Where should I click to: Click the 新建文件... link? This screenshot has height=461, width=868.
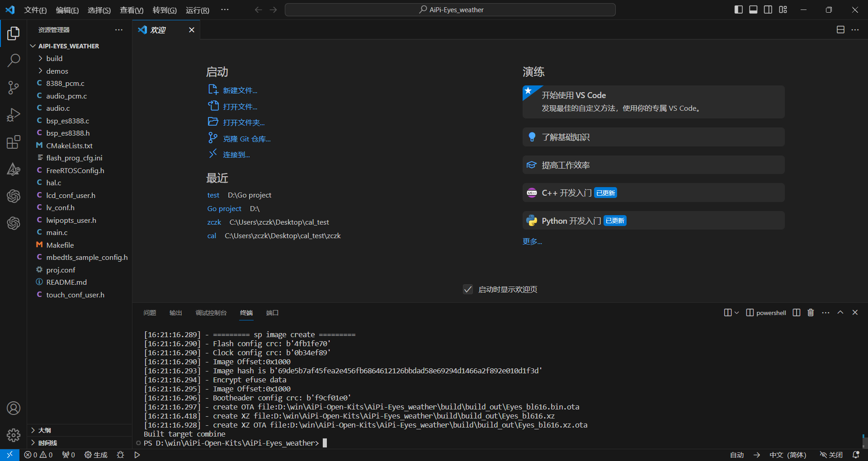tap(240, 90)
